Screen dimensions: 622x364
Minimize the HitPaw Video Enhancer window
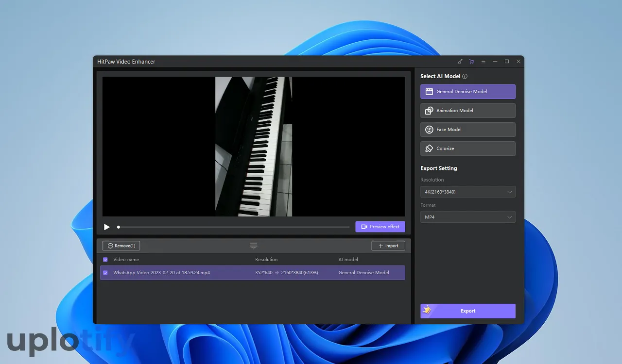click(495, 62)
